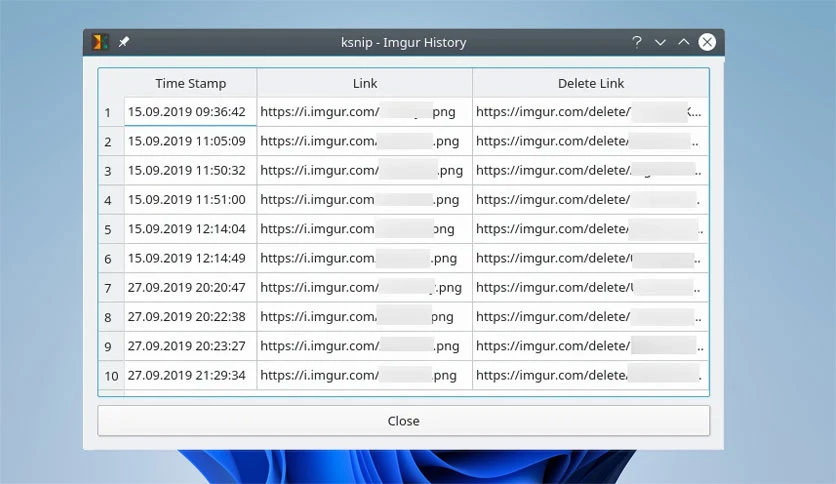Select timestamp 15.09.2019 11:51:00 cell
The height and width of the screenshot is (484, 836).
(x=190, y=200)
